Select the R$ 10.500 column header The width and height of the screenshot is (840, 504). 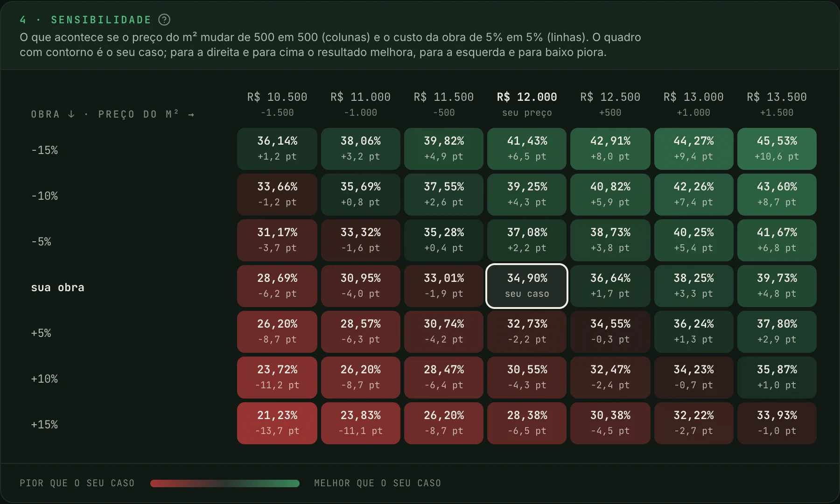coord(277,104)
